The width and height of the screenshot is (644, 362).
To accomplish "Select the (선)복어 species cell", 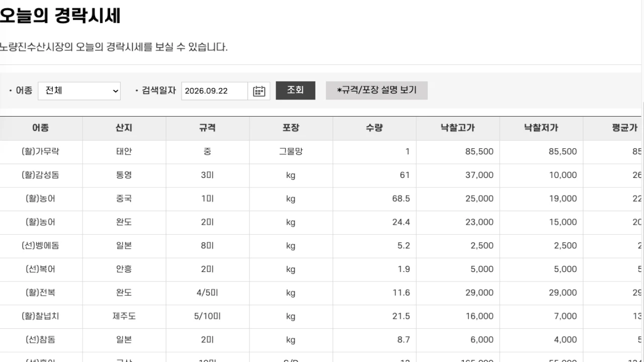I will pyautogui.click(x=41, y=269).
